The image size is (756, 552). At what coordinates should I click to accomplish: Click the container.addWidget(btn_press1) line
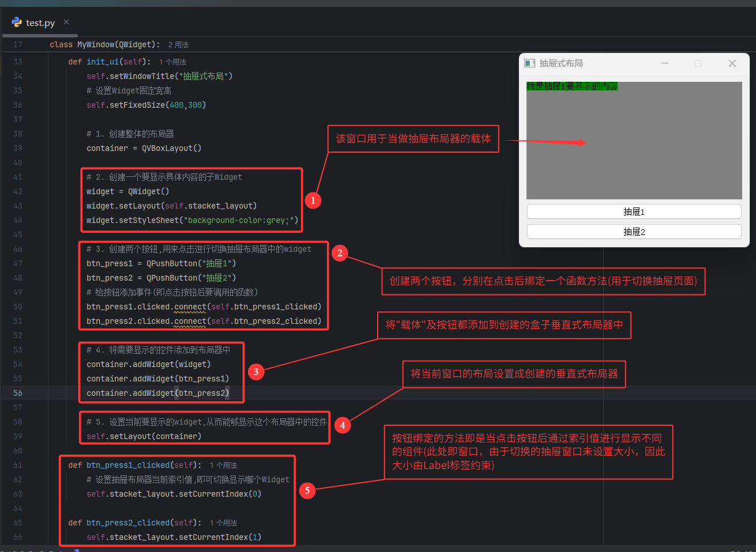pyautogui.click(x=158, y=379)
